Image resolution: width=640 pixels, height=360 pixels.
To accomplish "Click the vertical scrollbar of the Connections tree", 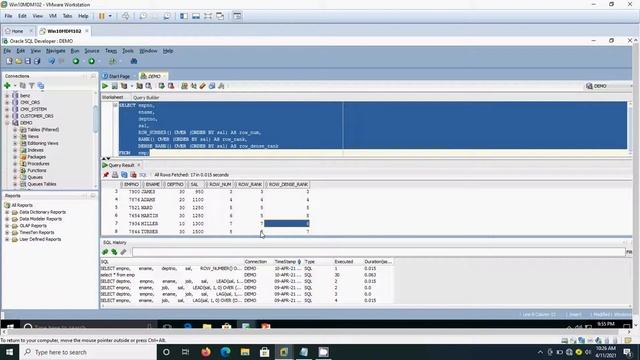I will 96,118.
